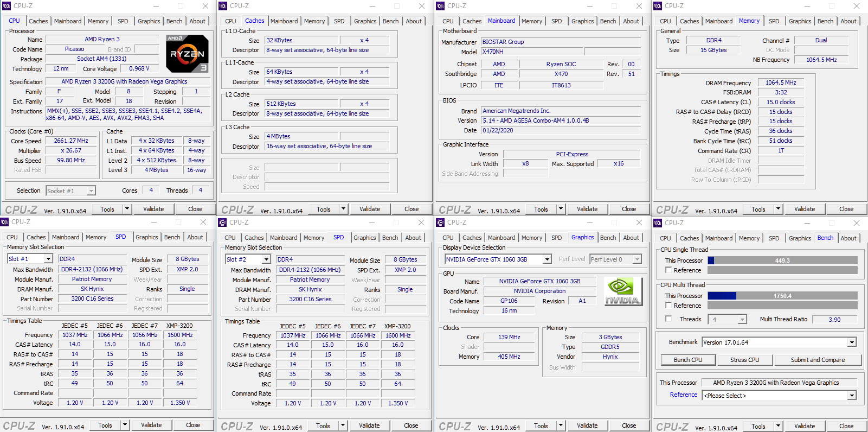
Task: Click Tools button in Slot #1 SPD window
Action: click(105, 425)
